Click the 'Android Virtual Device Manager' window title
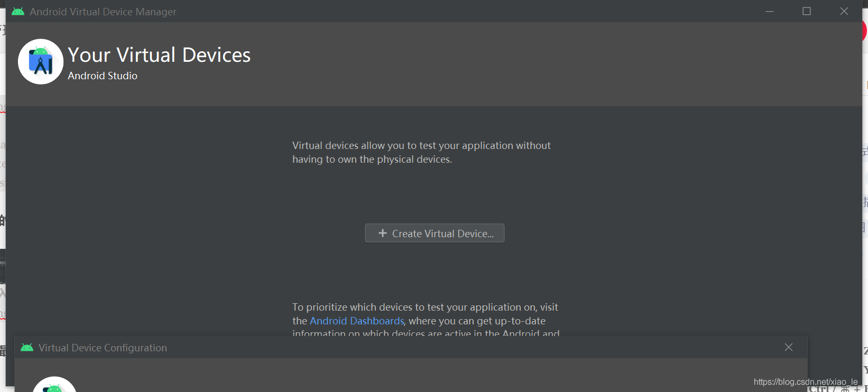 click(103, 12)
